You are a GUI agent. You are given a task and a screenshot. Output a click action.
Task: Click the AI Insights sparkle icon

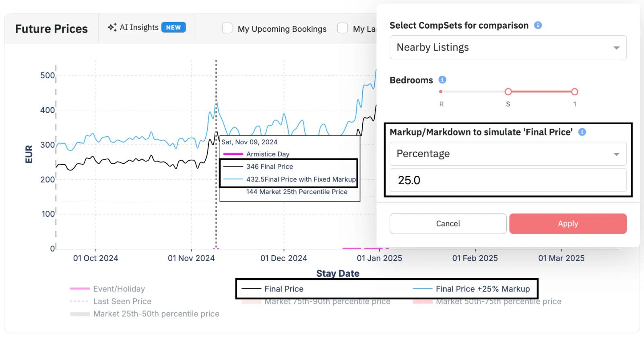coord(112,27)
